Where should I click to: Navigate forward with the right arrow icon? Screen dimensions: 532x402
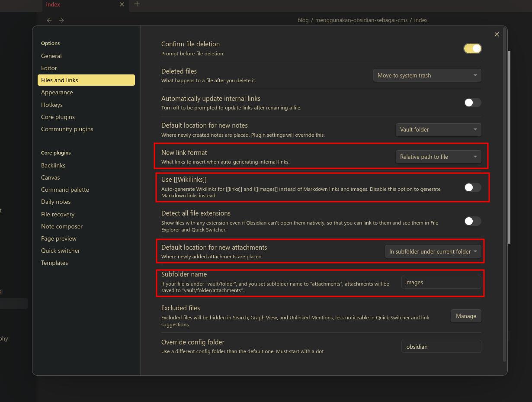pyautogui.click(x=61, y=20)
